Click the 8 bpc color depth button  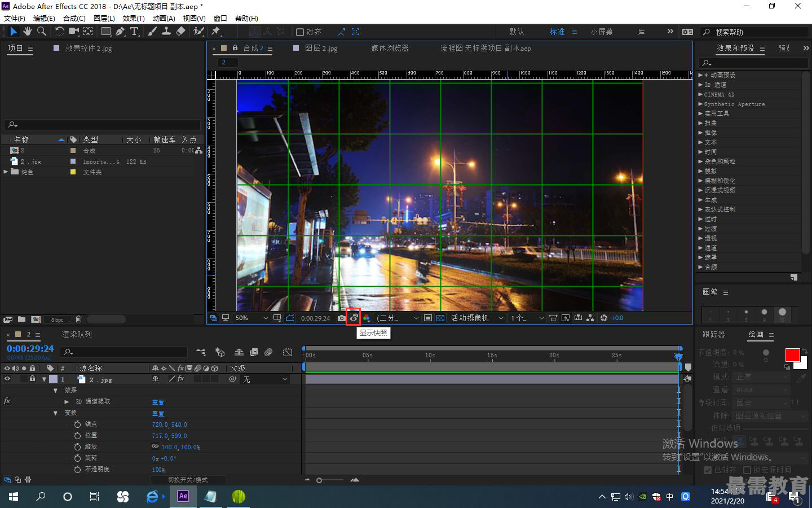[x=58, y=319]
